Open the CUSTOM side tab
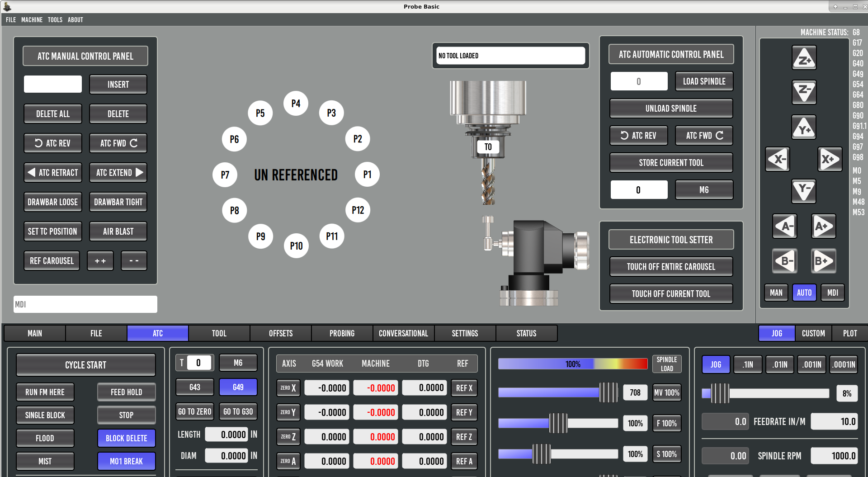The image size is (868, 477). tap(813, 333)
